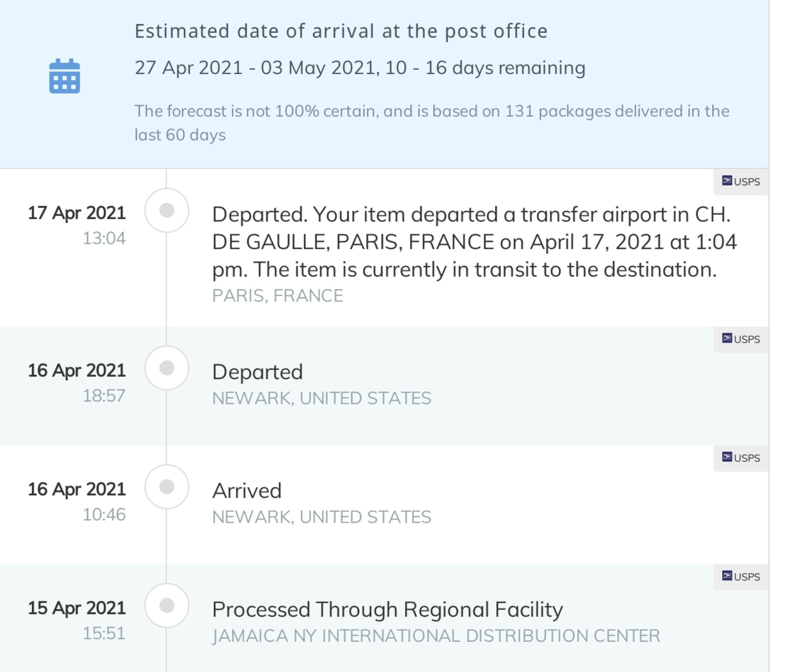
Task: Click USPS badge on Regional Facility entry
Action: (x=741, y=577)
